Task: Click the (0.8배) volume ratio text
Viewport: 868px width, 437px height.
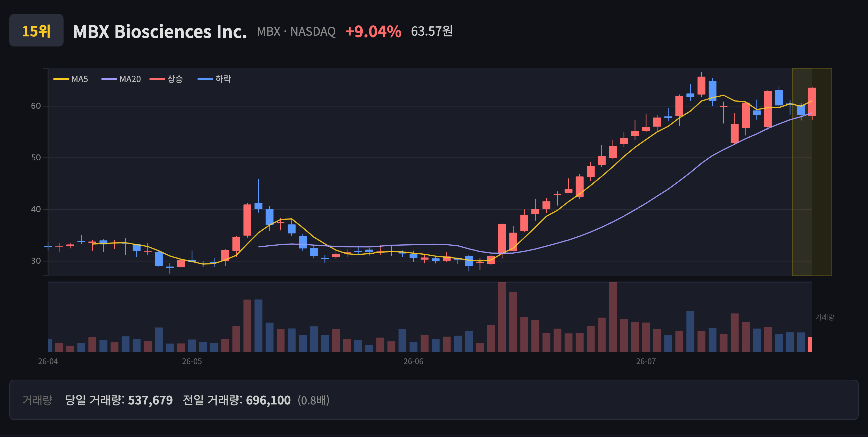Action: tap(314, 400)
